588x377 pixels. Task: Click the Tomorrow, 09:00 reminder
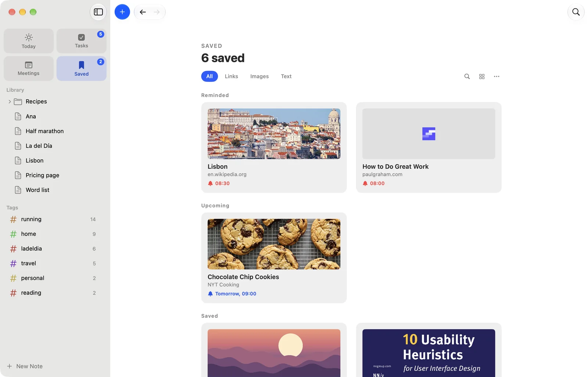coord(232,294)
